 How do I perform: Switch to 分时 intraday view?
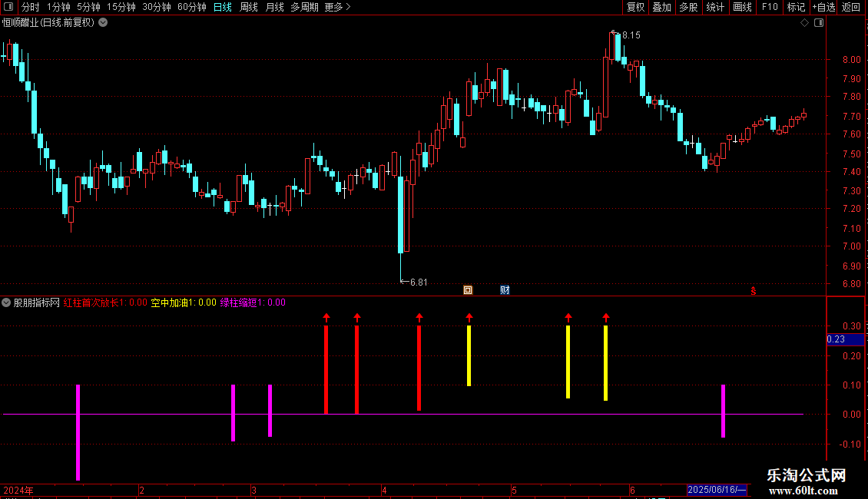pyautogui.click(x=31, y=7)
